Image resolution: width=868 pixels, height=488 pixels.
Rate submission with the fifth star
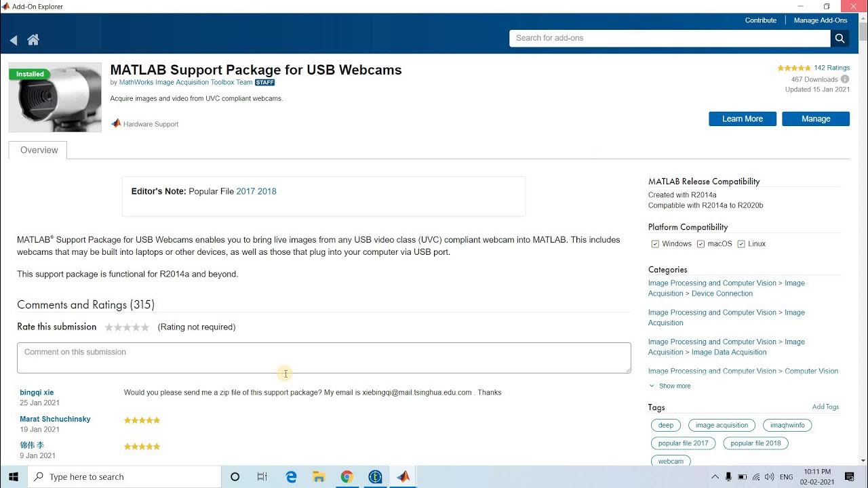coord(145,327)
